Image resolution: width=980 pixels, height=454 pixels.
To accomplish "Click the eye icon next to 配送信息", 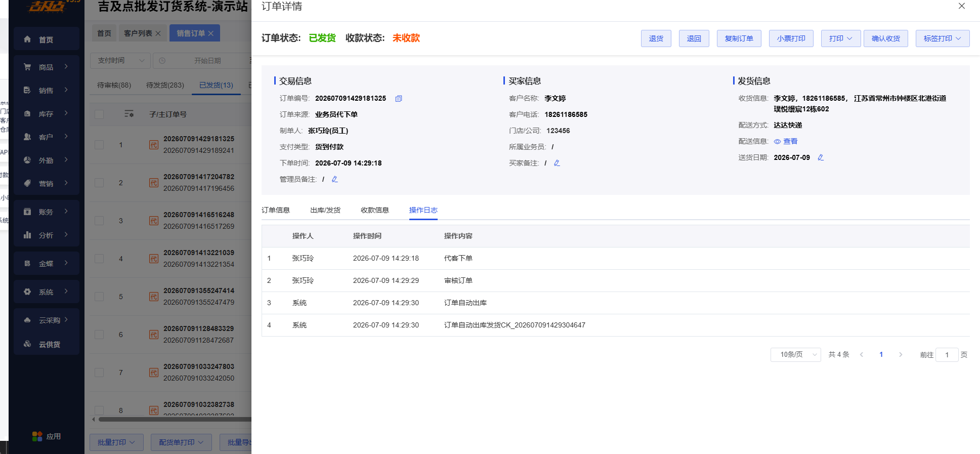I will click(x=777, y=142).
